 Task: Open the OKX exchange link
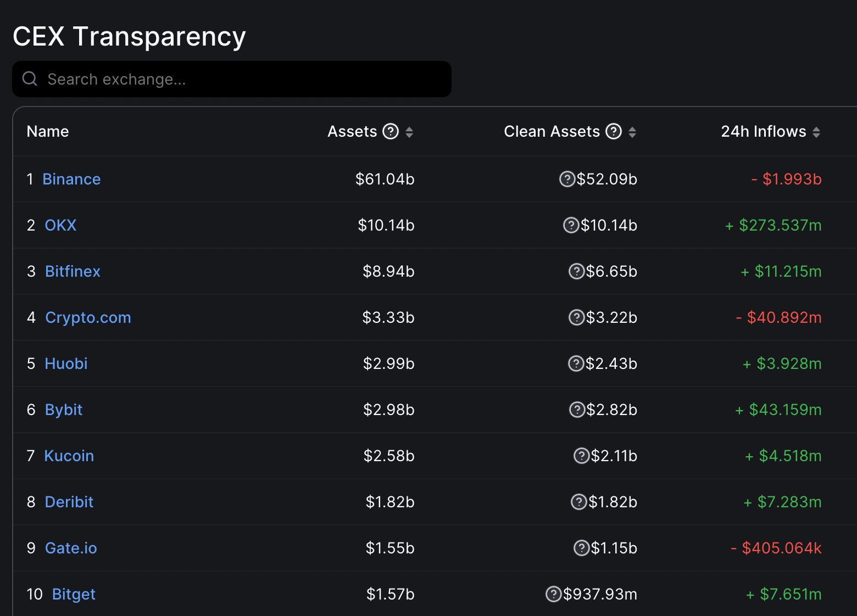click(60, 225)
